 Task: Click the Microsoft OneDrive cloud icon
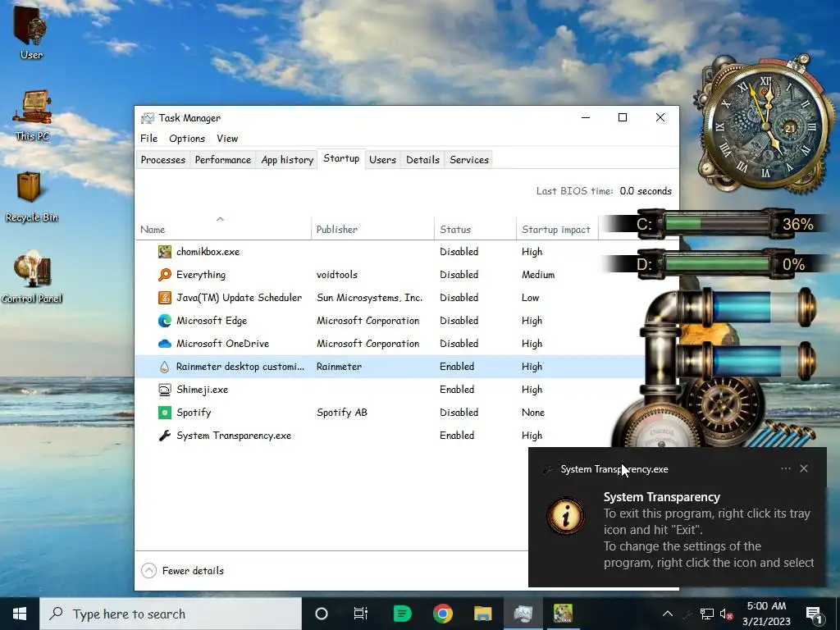[x=164, y=344]
